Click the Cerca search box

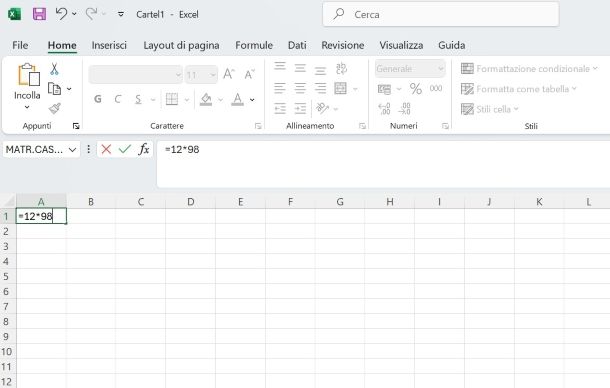click(440, 14)
